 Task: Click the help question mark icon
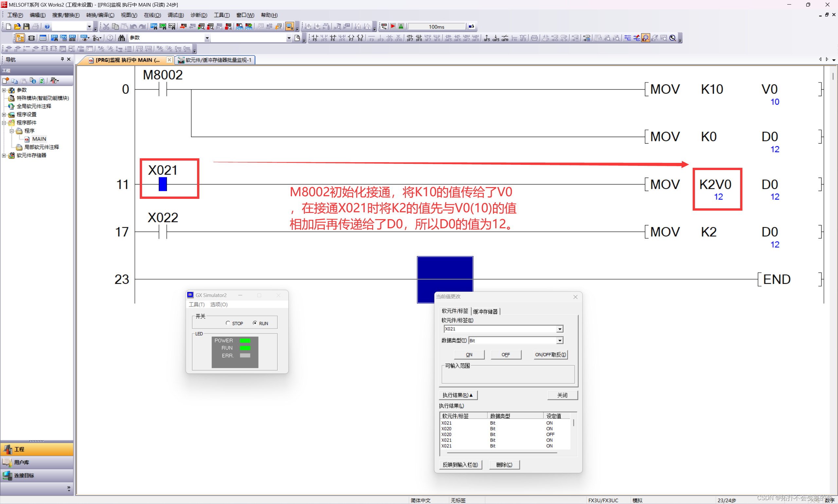tap(47, 26)
